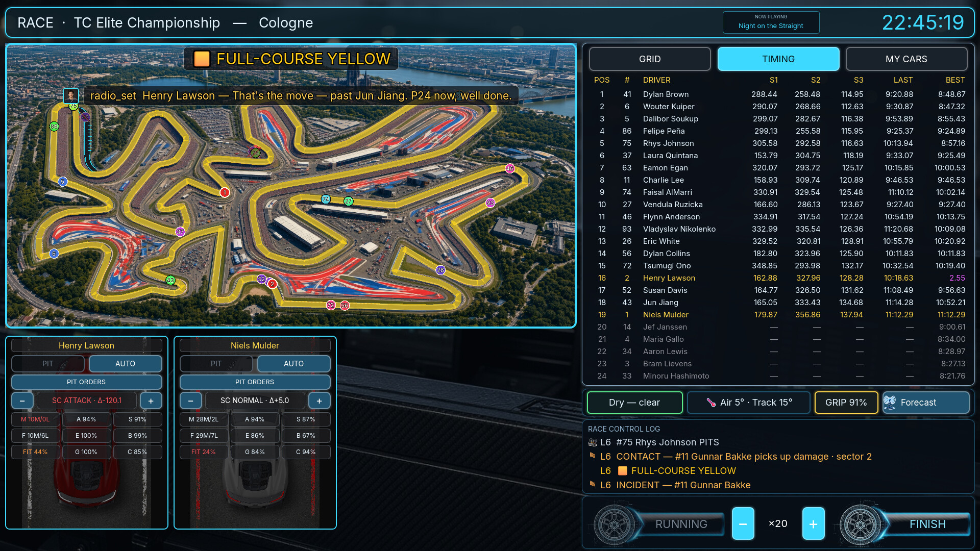Click Now Playing Night on the Straight

click(x=771, y=22)
